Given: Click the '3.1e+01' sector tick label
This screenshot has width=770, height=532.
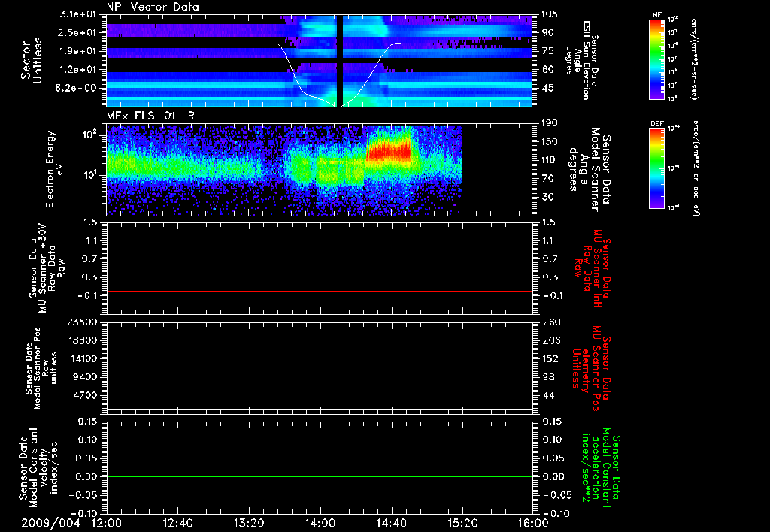Looking at the screenshot, I should [78, 14].
